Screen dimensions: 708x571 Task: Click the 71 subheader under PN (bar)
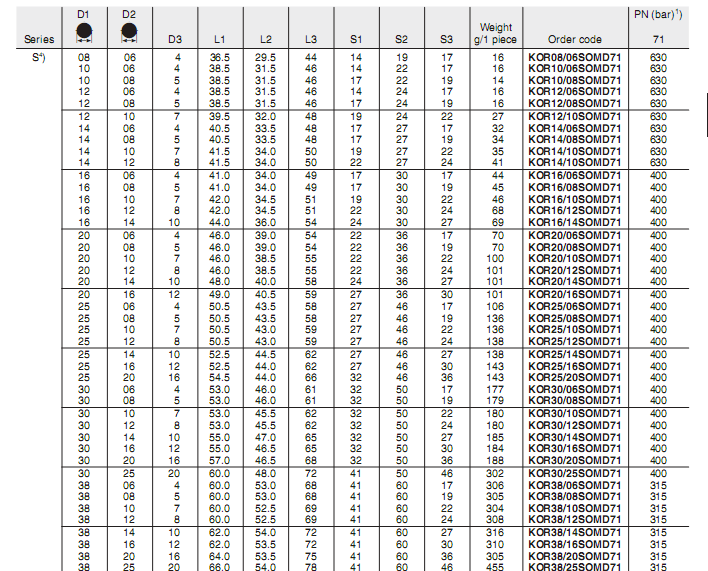coord(657,40)
